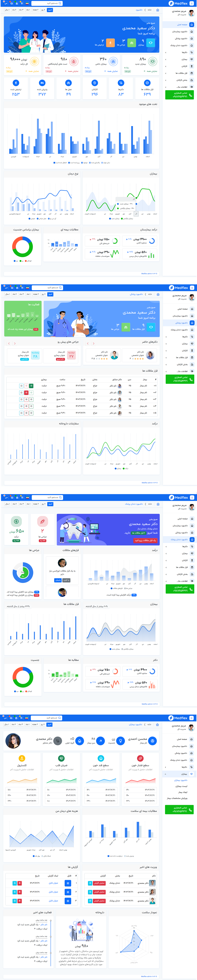Click red cancel icon in appointment row #02
Screen dimensions: 197x980
(x=26, y=393)
